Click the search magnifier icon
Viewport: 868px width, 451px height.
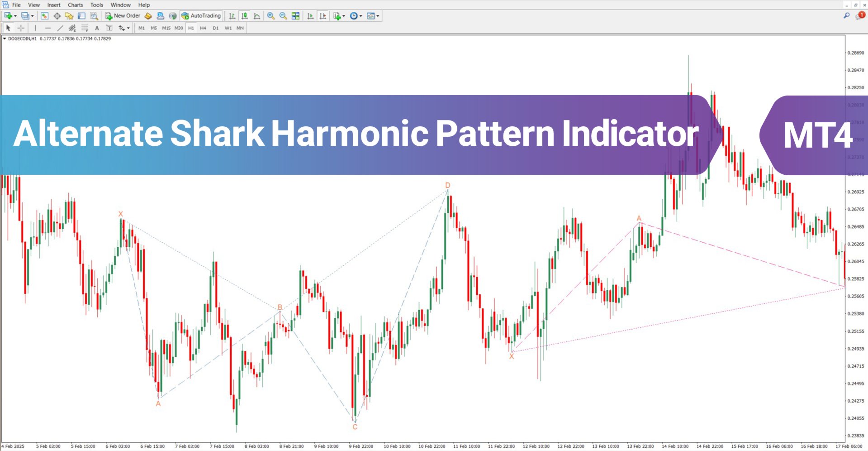tap(846, 15)
